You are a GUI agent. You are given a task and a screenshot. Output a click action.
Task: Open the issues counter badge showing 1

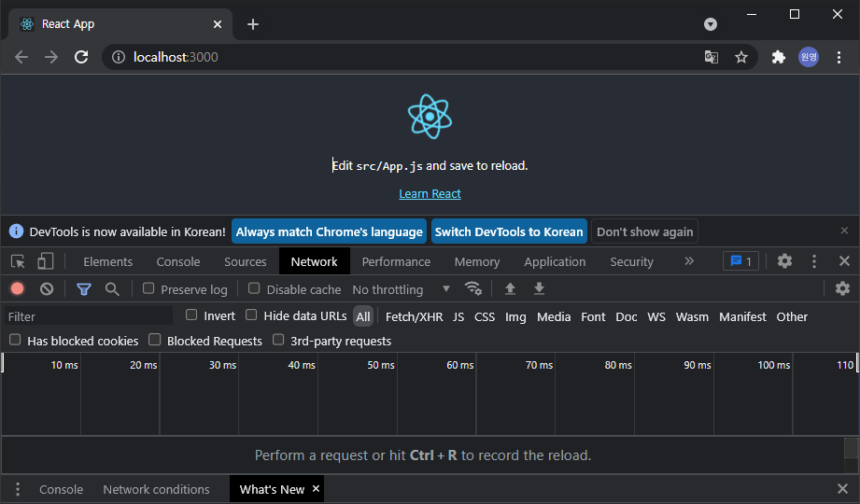click(741, 261)
